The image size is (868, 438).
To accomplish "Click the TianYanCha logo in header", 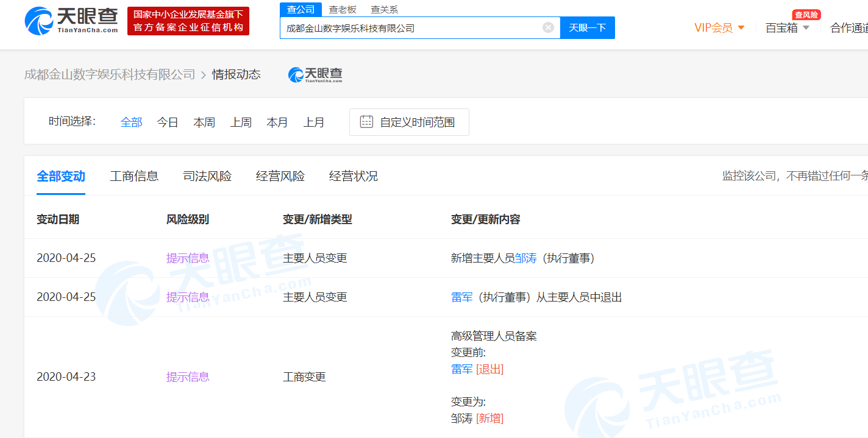I will 71,21.
